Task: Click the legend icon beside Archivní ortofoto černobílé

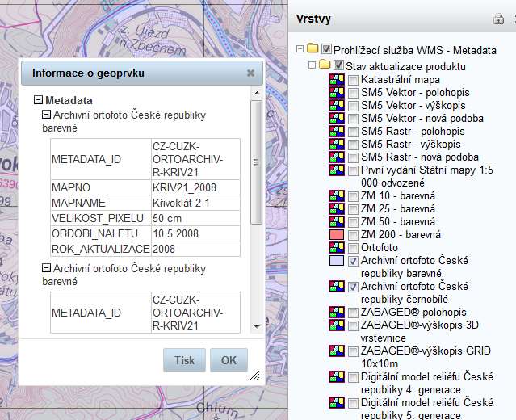Action: 336,287
